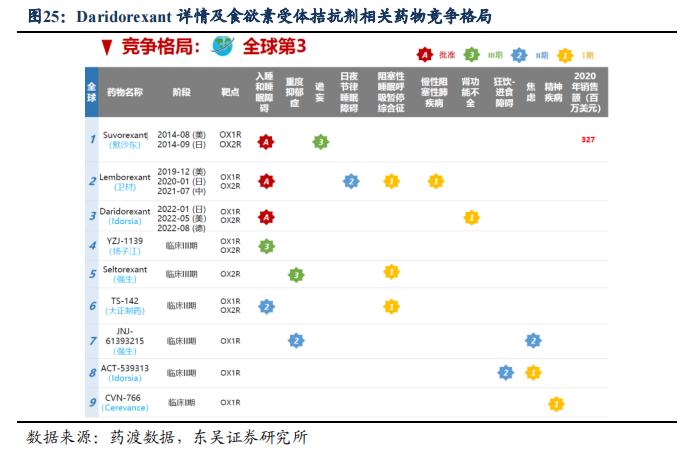This screenshot has height=454, width=694.
Task: Click the 狂饮-进食障碍 column header
Action: [504, 92]
